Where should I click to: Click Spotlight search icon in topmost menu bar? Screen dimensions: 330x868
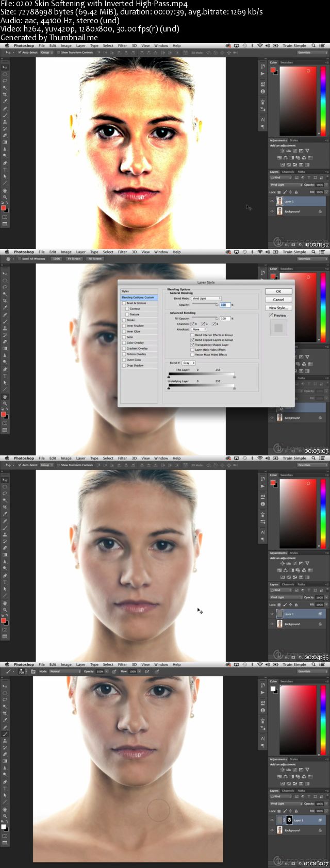point(313,45)
